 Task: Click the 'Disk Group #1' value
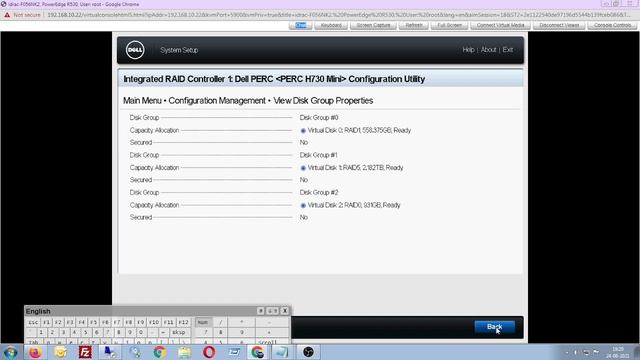pos(318,155)
